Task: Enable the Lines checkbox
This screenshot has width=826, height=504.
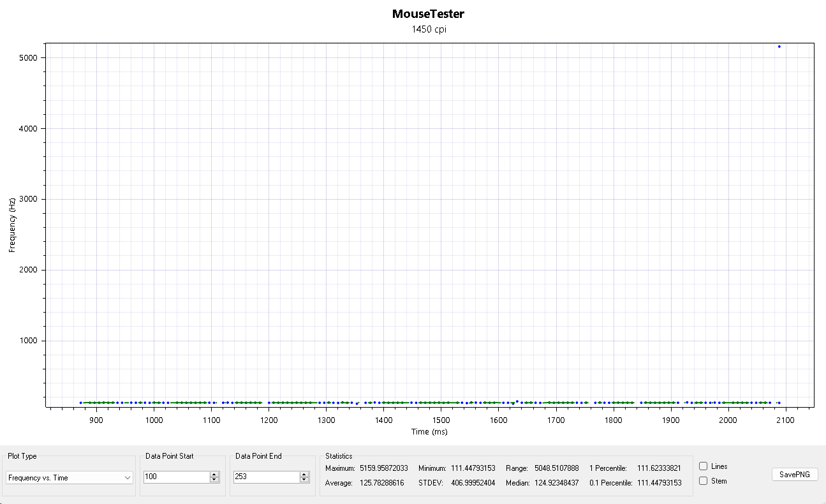Action: point(703,466)
